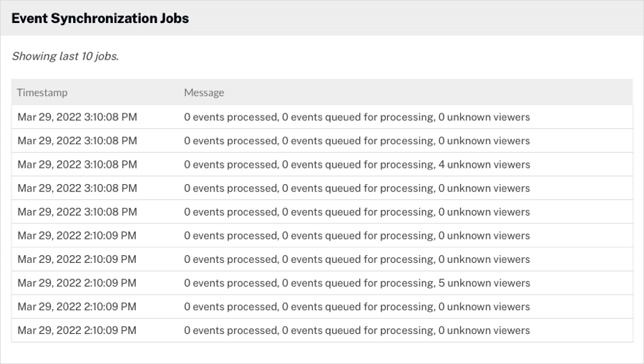Click the Message column header

(x=204, y=92)
